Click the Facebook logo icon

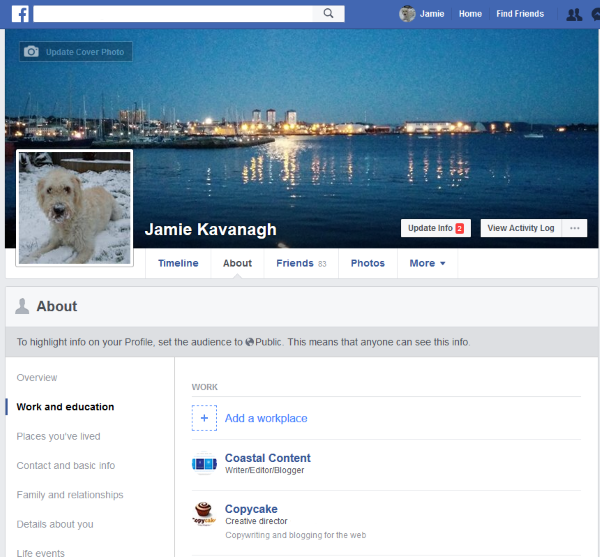(x=19, y=14)
